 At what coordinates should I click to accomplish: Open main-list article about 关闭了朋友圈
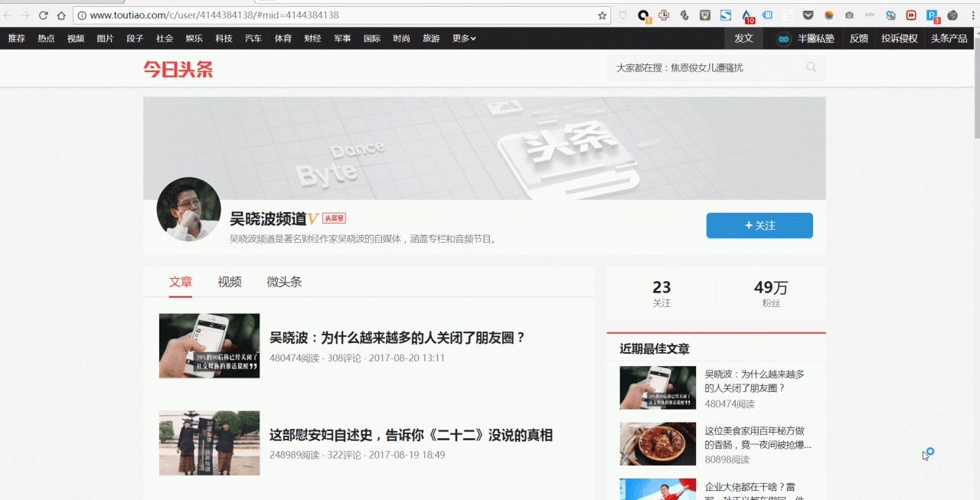click(397, 338)
